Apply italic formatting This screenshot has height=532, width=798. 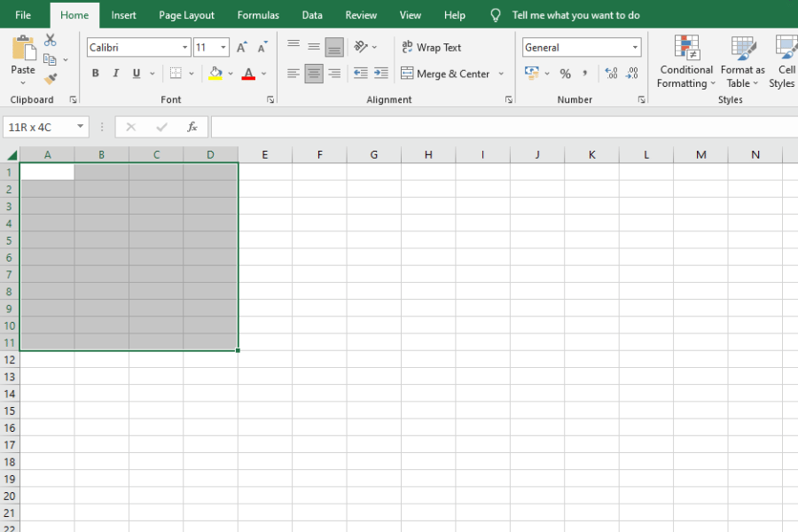pos(115,73)
